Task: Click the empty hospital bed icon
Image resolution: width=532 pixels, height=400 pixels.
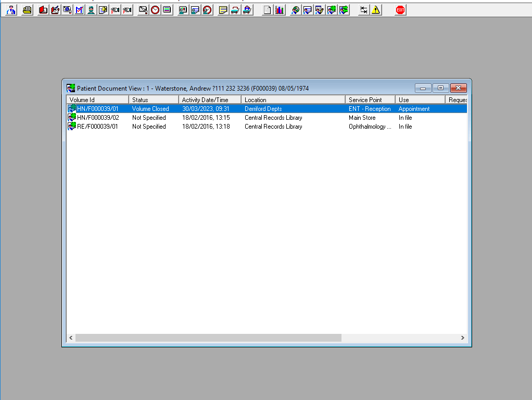Action: [235, 10]
